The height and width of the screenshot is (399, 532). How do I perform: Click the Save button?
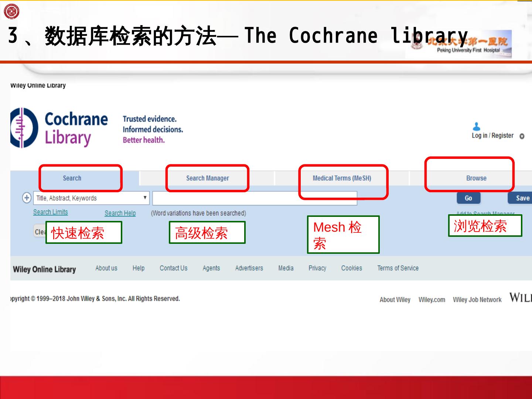coord(521,198)
